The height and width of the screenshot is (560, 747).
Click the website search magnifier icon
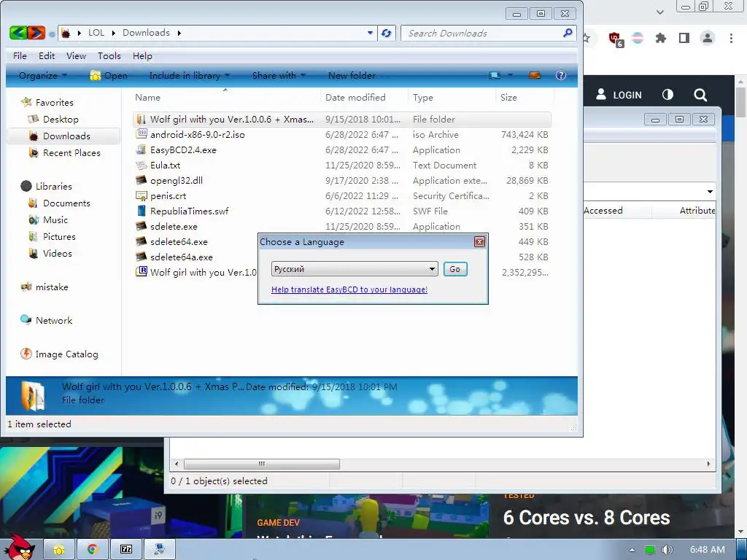point(700,95)
